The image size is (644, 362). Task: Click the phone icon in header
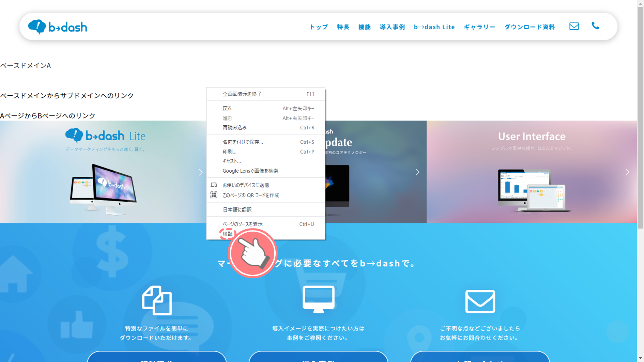click(x=595, y=26)
